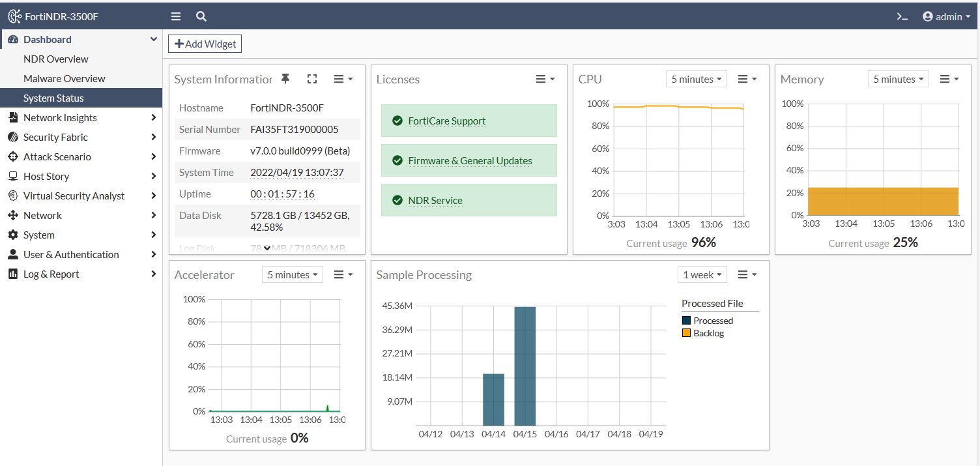The width and height of the screenshot is (980, 466).
Task: Select System Status menu item
Action: pyautogui.click(x=81, y=98)
